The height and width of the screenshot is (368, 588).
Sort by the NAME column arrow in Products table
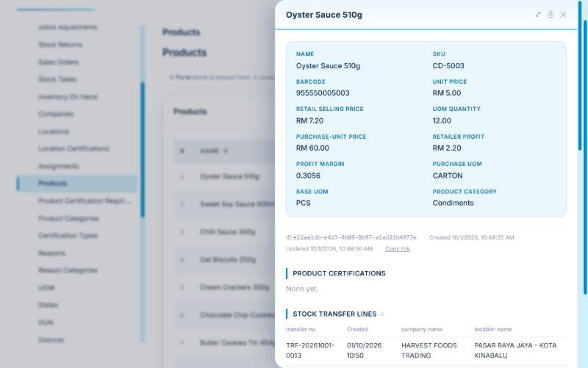click(x=226, y=151)
